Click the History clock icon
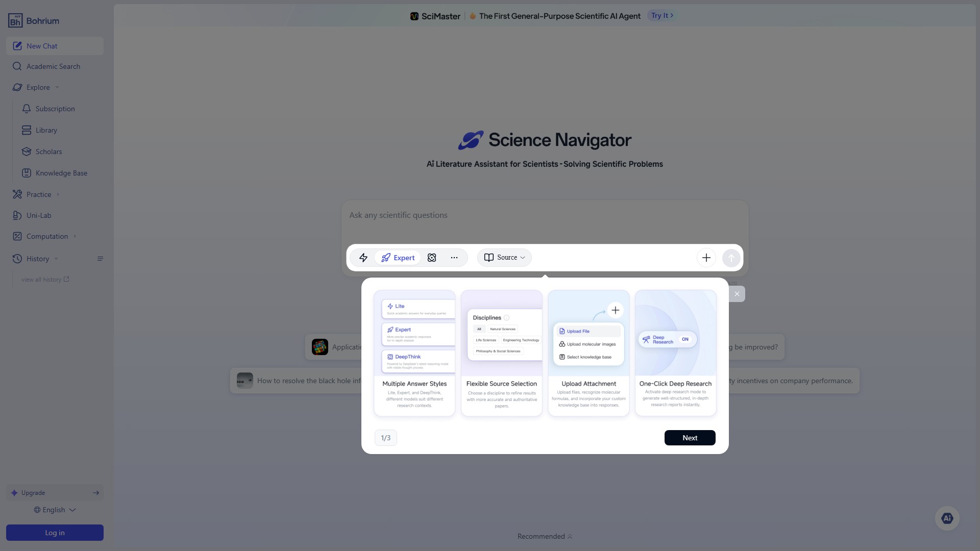980x551 pixels. tap(17, 259)
